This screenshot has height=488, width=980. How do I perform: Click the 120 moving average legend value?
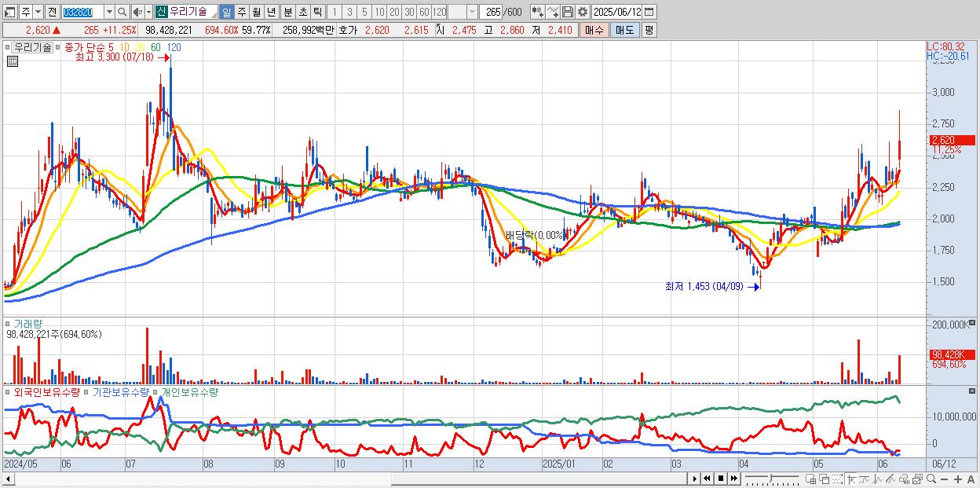(x=174, y=47)
